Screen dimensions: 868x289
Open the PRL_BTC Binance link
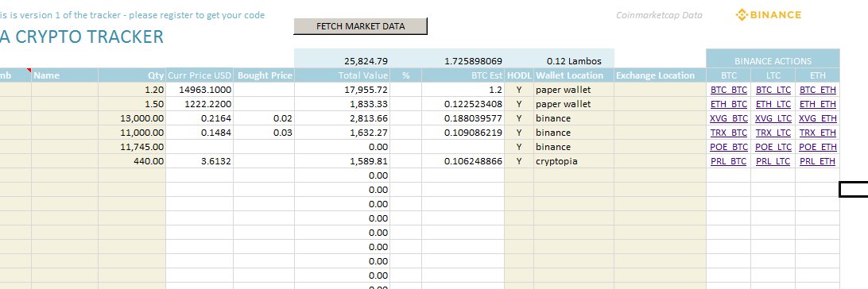[728, 161]
